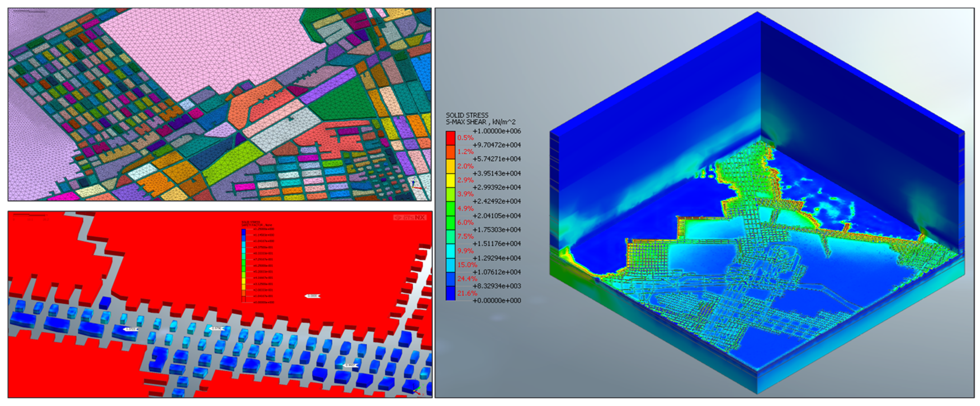Click the axis triad in safety factor view
The height and width of the screenshot is (406, 980).
pyautogui.click(x=417, y=391)
